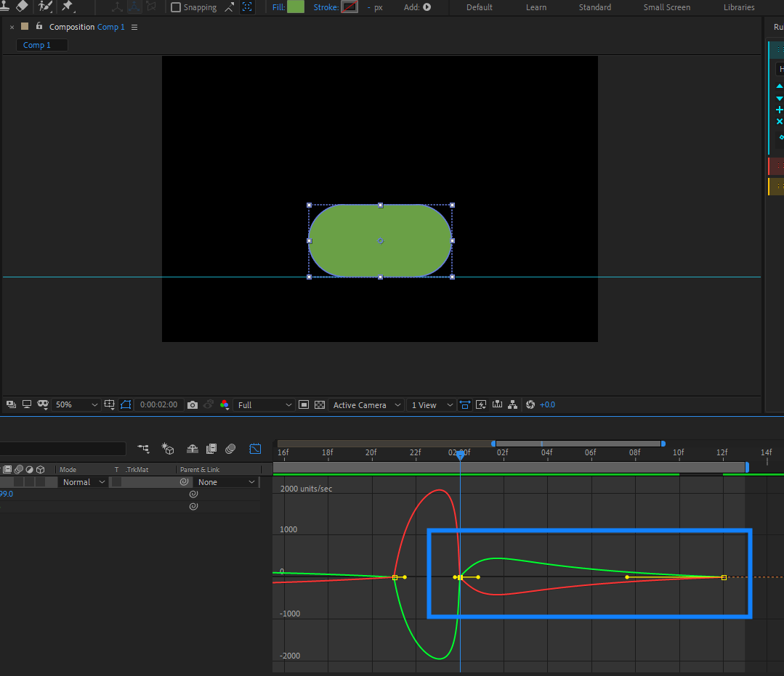The height and width of the screenshot is (676, 784).
Task: Open the green Fill color swatch
Action: 296,7
